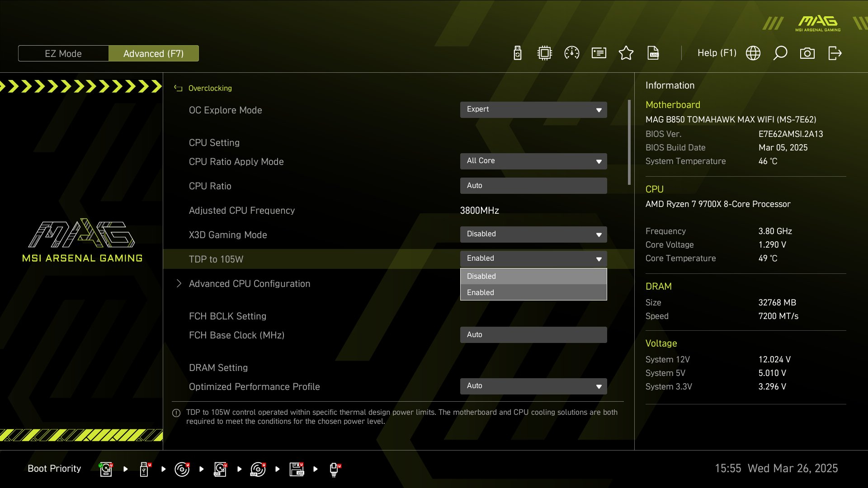
Task: Select the USB CD/DVD boot icon
Action: [258, 469]
